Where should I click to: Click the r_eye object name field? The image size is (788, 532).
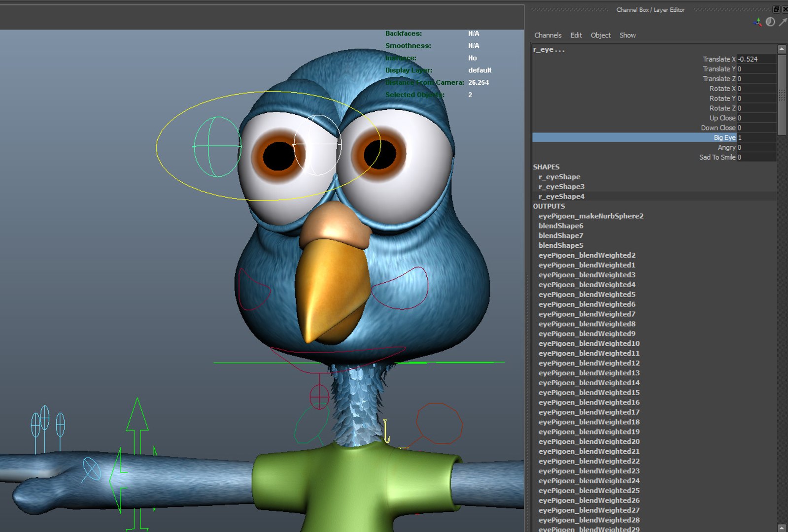[x=549, y=49]
